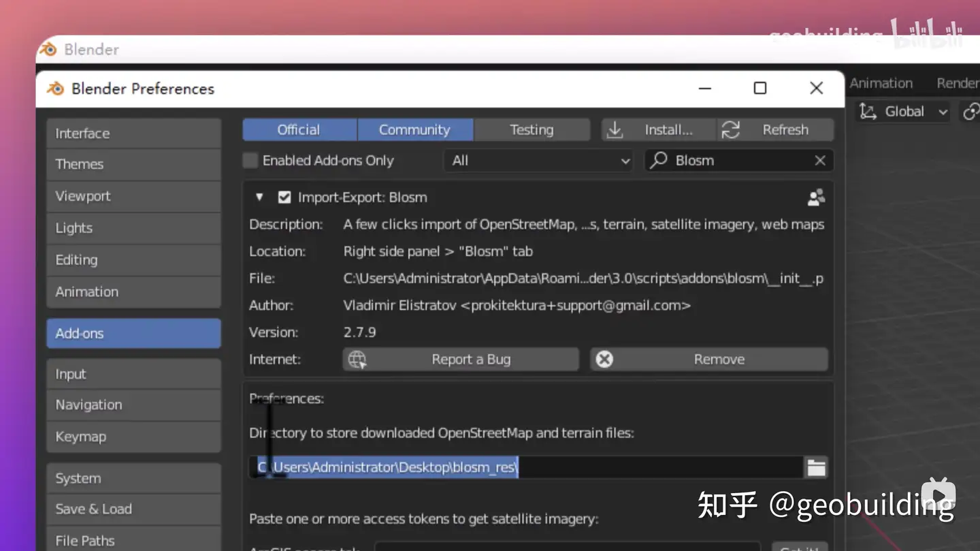This screenshot has width=980, height=551.
Task: Click the Blender logo in Preferences title bar
Action: point(56,89)
